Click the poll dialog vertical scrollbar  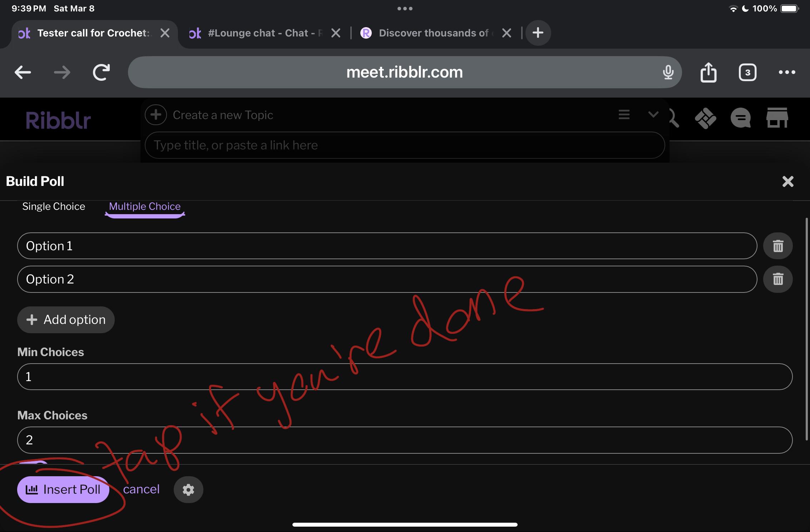(807, 329)
